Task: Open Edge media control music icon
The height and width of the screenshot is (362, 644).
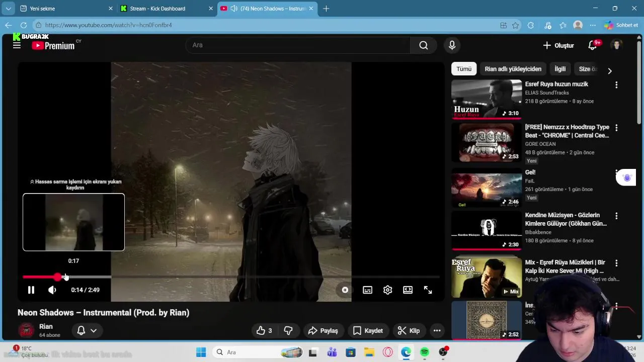Action: pos(548,25)
